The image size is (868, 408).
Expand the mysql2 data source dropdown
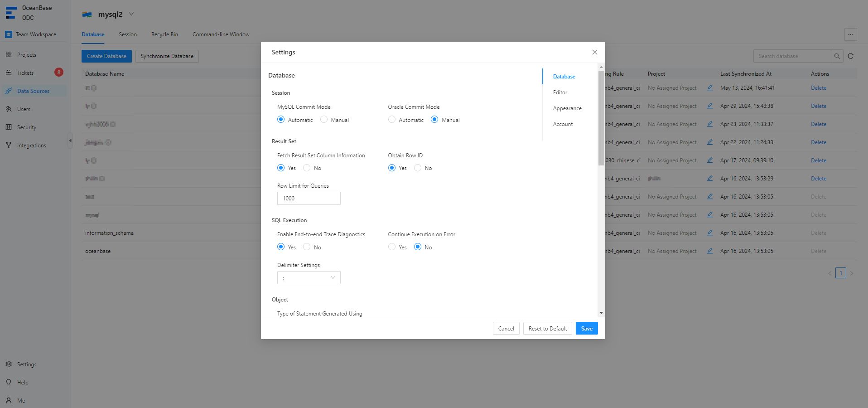pos(131,14)
